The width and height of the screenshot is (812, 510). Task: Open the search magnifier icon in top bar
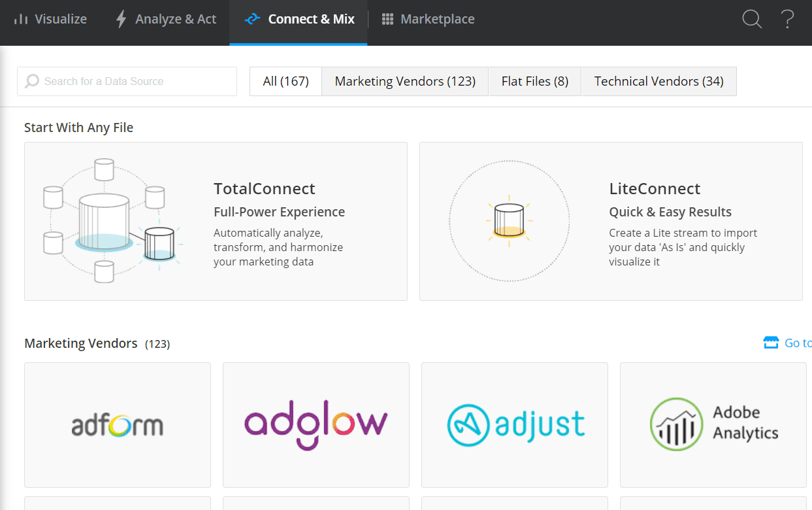pos(752,19)
